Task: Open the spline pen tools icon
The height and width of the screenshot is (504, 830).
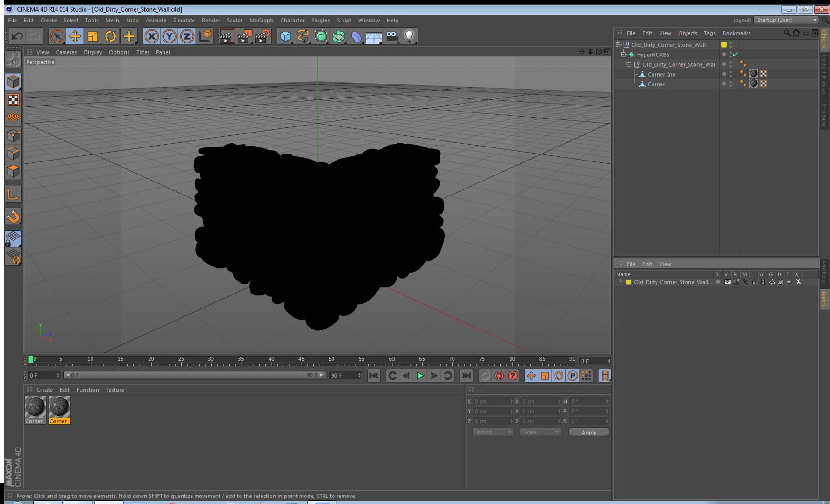Action: [303, 36]
